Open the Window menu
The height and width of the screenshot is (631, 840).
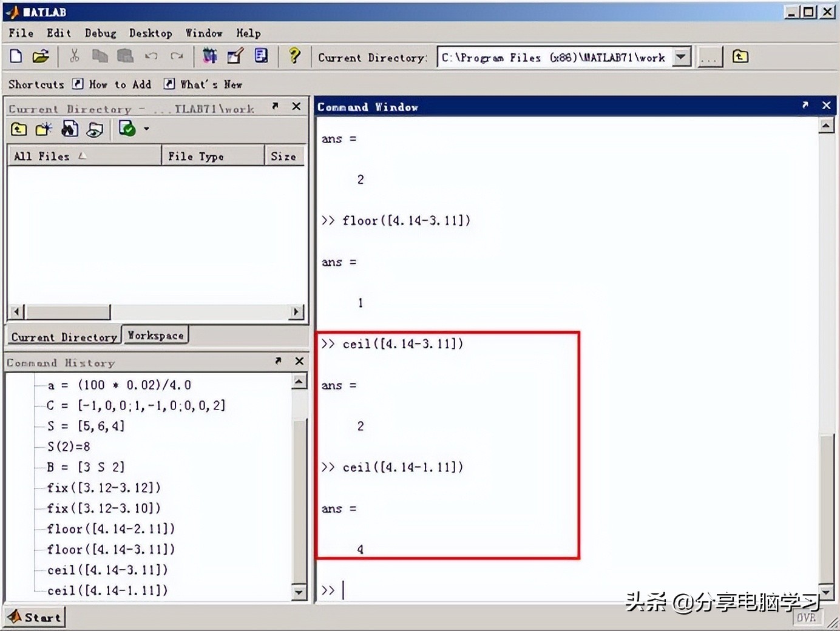204,33
